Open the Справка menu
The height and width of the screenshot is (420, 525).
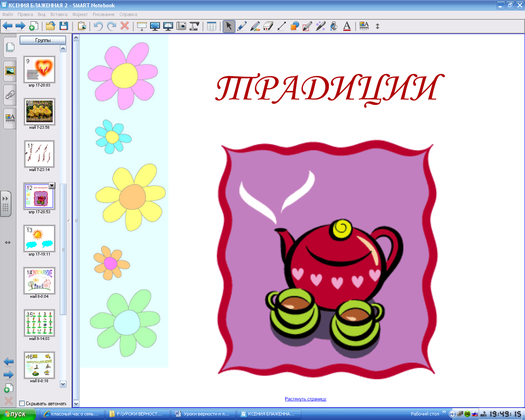(128, 14)
